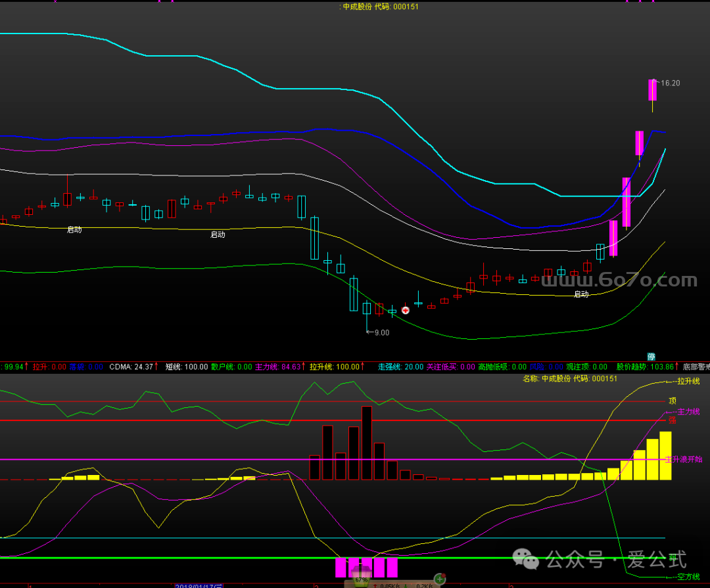Click the magenta candle at the 16.20 high
The image size is (710, 588).
click(652, 90)
